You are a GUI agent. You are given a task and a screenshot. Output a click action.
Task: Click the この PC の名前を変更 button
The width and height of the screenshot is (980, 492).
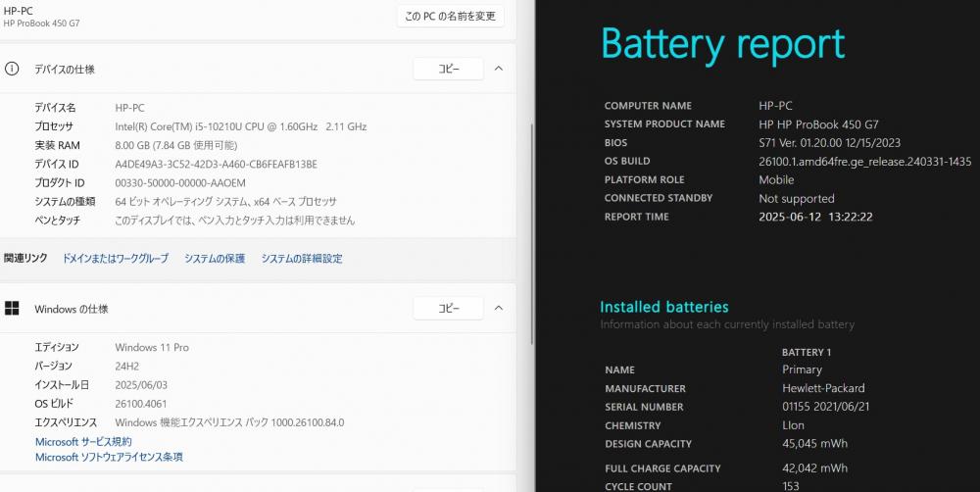click(450, 17)
